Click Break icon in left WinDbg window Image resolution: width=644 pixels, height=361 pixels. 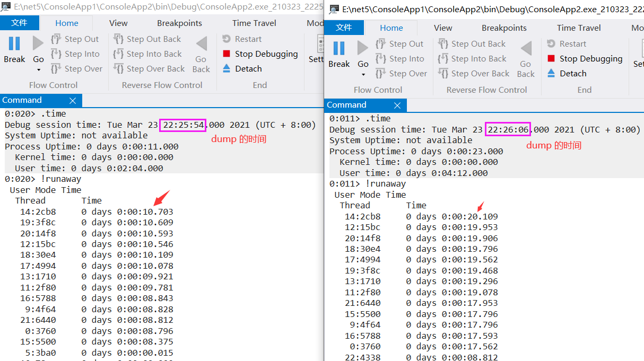point(14,43)
